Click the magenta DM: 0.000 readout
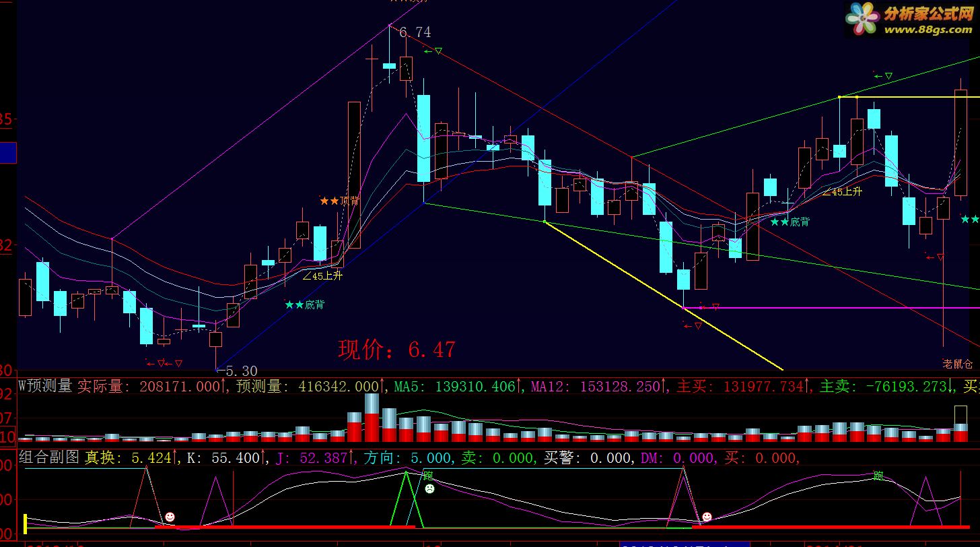Screen dimensions: 980x547 click(678, 458)
